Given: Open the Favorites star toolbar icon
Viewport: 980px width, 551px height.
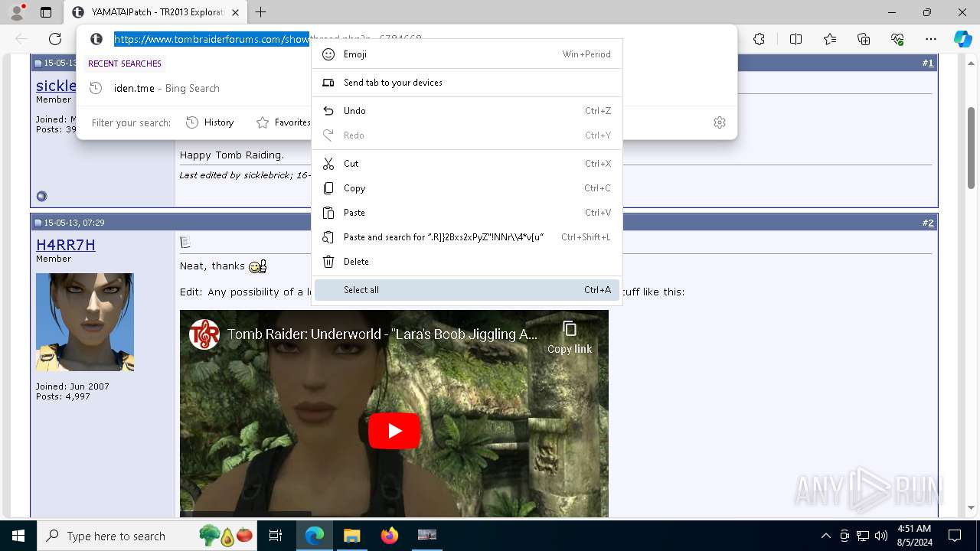Looking at the screenshot, I should coord(830,39).
